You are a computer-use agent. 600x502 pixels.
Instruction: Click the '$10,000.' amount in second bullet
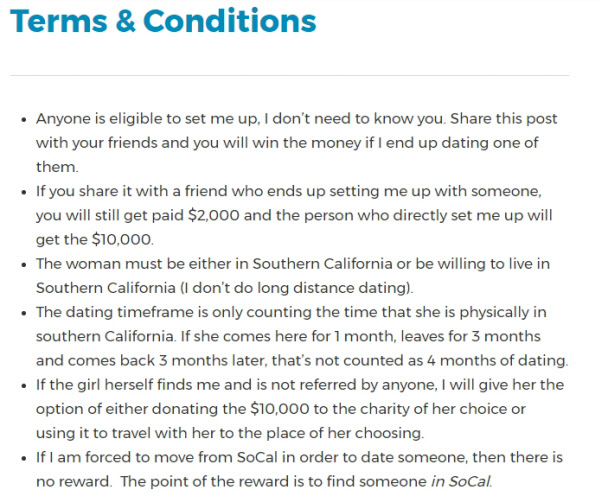(122, 240)
